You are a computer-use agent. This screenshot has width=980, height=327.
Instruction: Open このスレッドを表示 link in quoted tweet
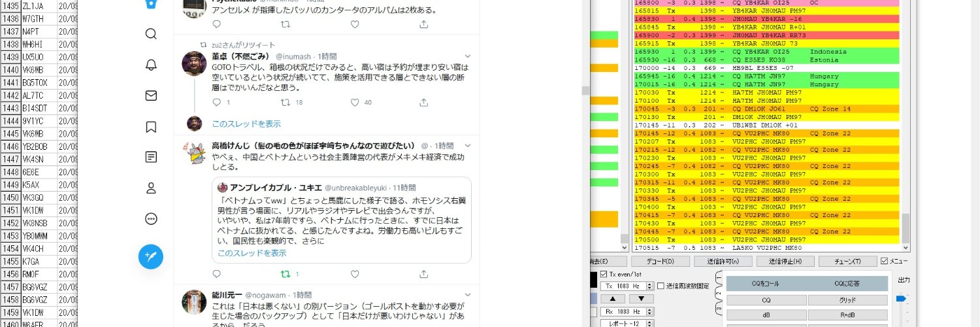pos(252,253)
